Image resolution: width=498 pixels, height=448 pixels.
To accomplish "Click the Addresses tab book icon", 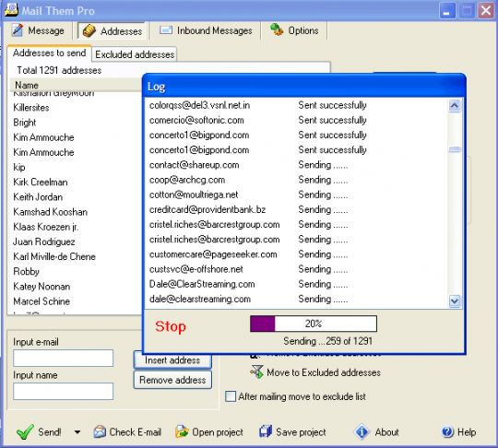I will (89, 30).
